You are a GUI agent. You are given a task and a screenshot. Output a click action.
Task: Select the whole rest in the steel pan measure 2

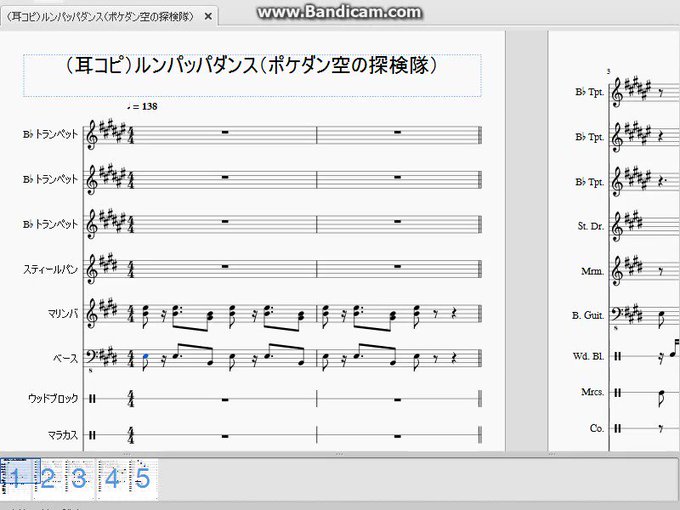(x=397, y=266)
